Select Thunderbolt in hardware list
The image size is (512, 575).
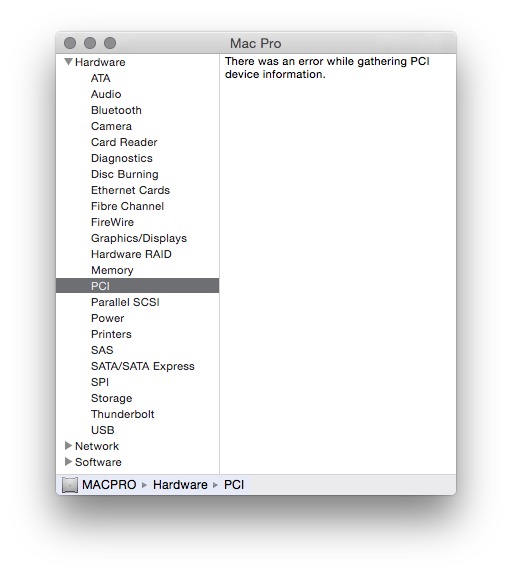point(122,414)
